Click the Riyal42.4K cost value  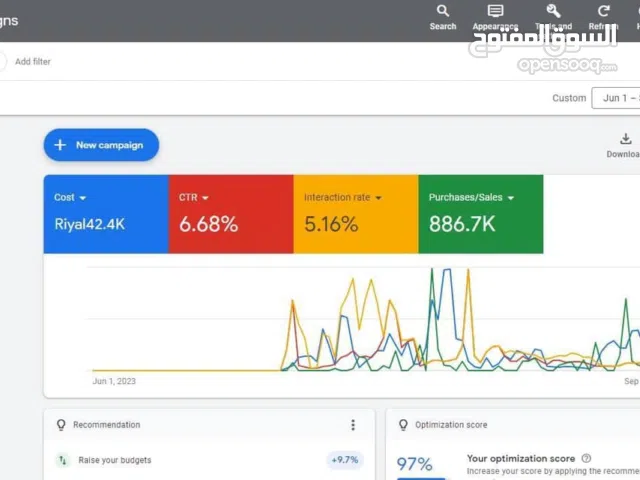90,224
